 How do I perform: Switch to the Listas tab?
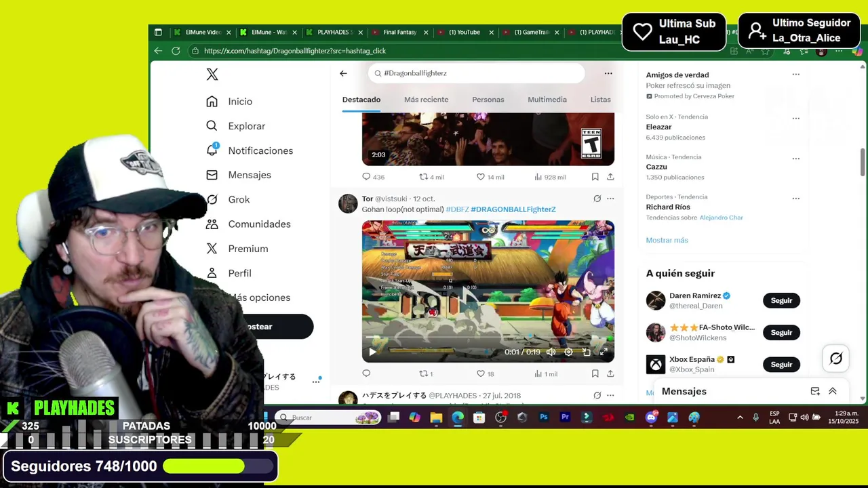pos(600,100)
